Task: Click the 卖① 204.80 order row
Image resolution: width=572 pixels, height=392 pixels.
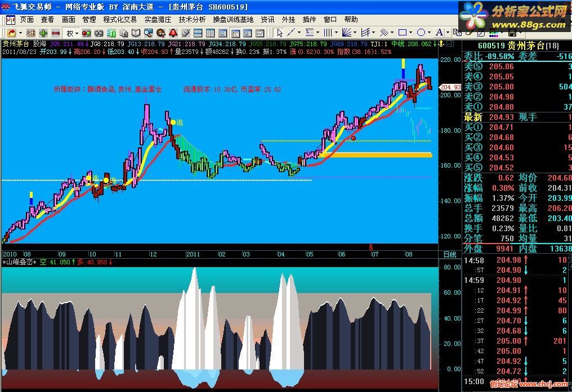Action: [517, 107]
